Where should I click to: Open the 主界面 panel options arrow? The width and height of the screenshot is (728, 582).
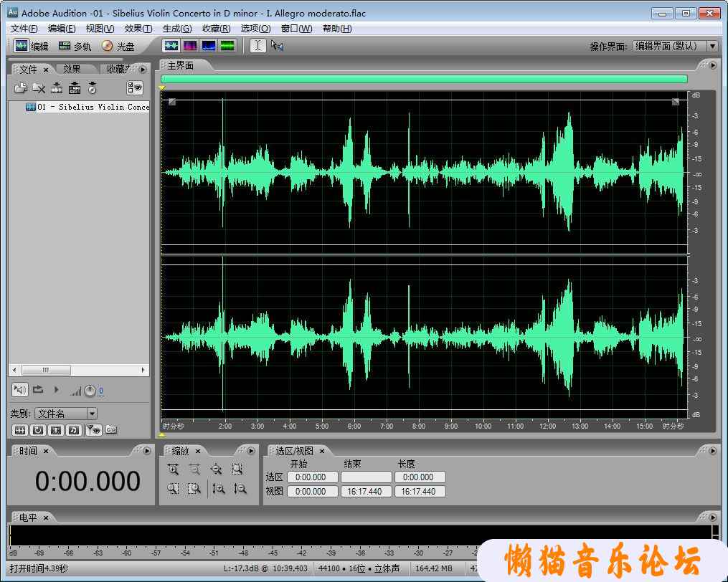[713, 65]
